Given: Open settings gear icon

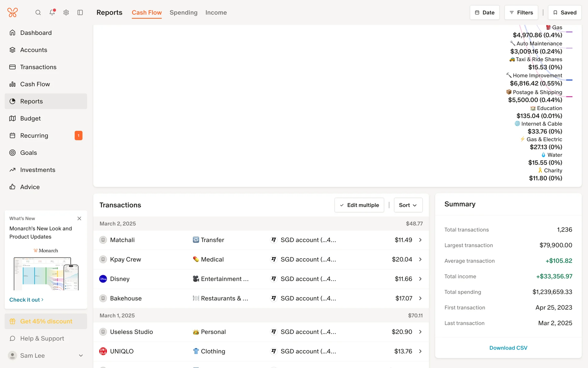Looking at the screenshot, I should pyautogui.click(x=66, y=13).
